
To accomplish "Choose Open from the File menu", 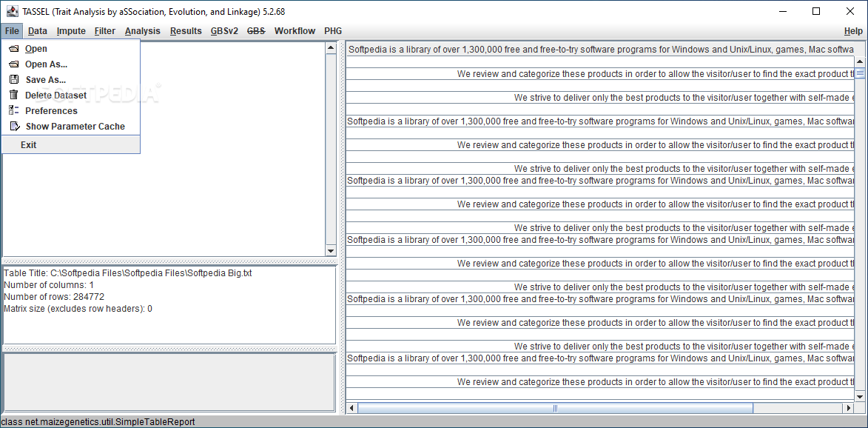I will (x=71, y=49).
